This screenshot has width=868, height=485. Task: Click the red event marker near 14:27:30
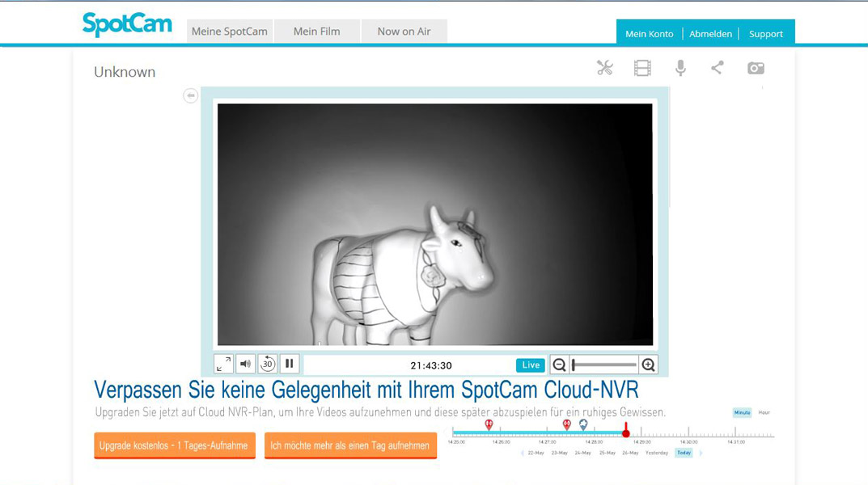pyautogui.click(x=566, y=424)
